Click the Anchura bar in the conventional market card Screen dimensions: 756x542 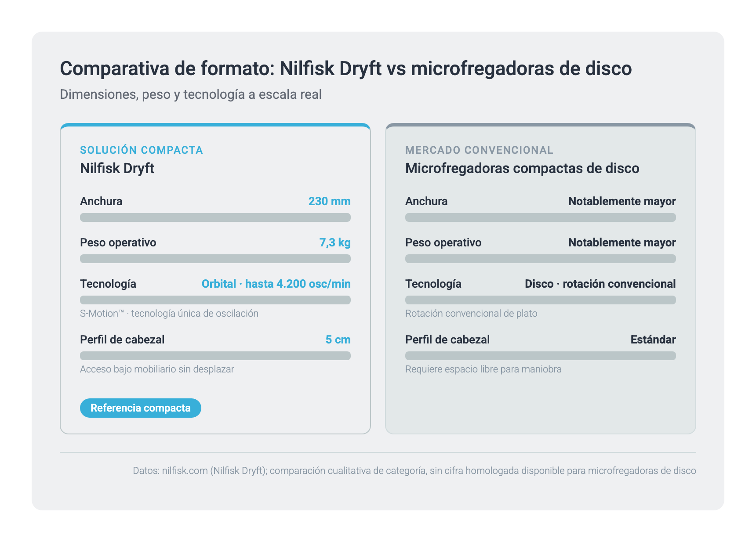pos(541,217)
